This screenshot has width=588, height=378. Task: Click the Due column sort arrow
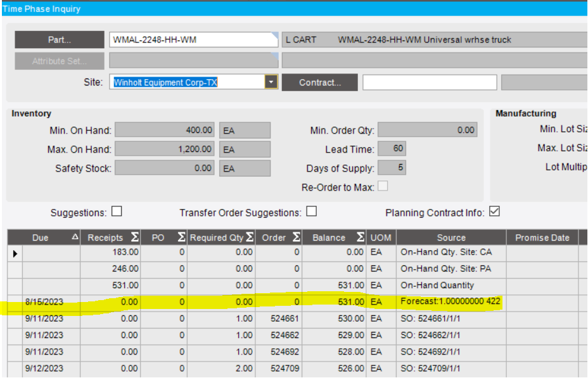pos(75,237)
